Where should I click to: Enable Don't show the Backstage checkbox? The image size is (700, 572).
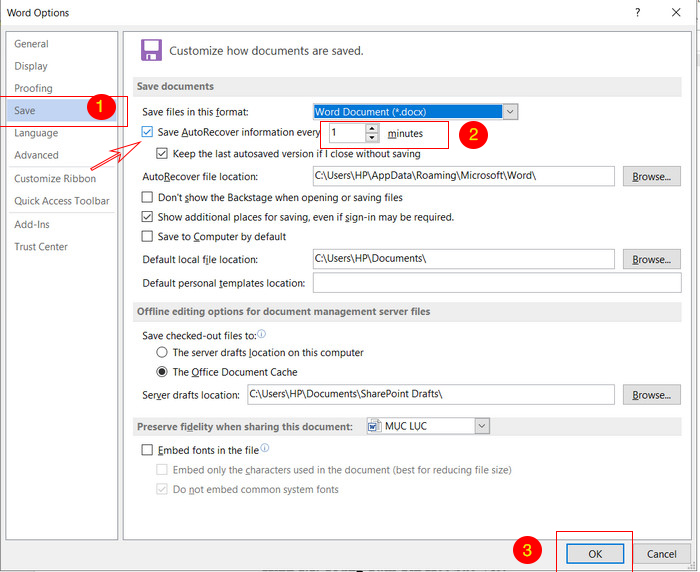[x=147, y=197]
